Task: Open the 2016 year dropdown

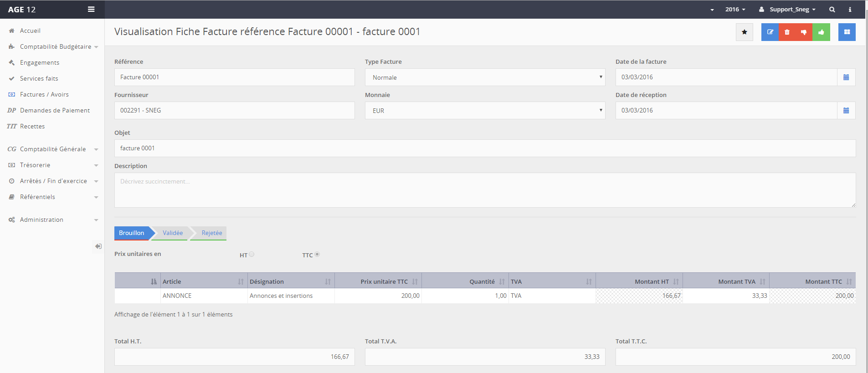Action: (735, 10)
